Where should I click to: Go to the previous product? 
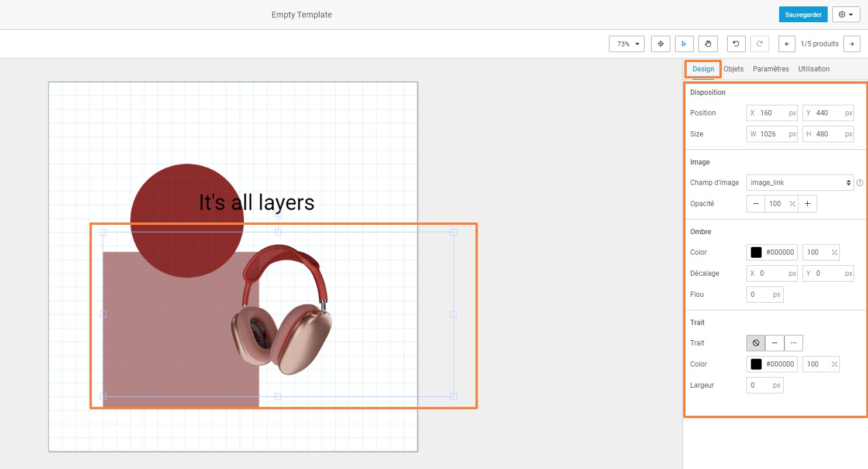click(787, 44)
